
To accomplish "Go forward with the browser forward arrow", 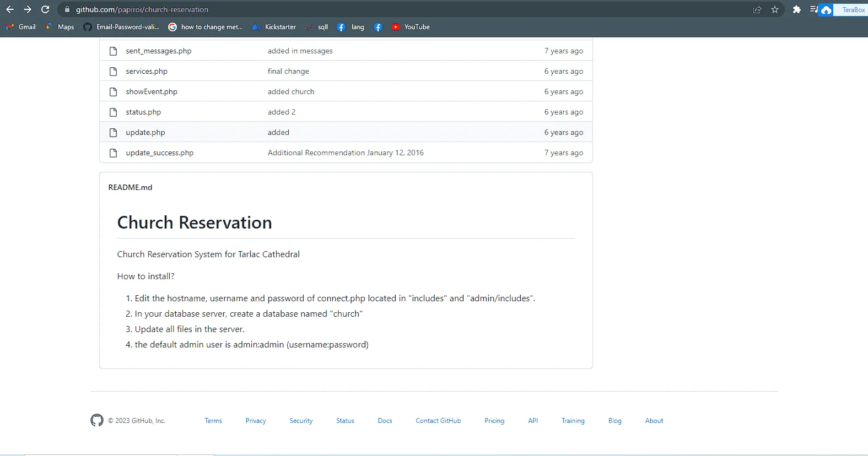I will (28, 9).
